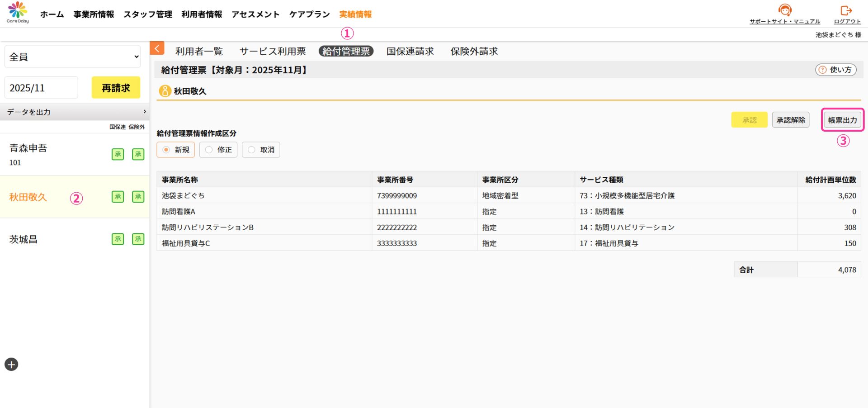Open the support site manual headset icon
The width and height of the screenshot is (868, 408).
(785, 10)
